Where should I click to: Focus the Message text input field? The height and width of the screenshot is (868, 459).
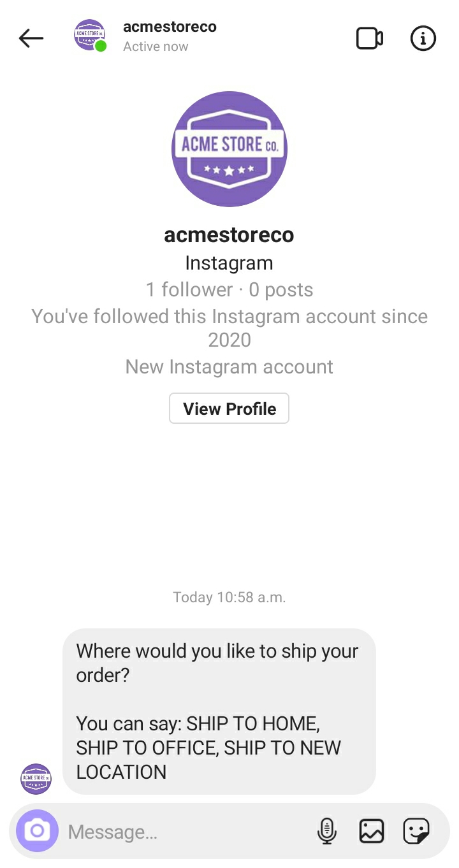185,832
